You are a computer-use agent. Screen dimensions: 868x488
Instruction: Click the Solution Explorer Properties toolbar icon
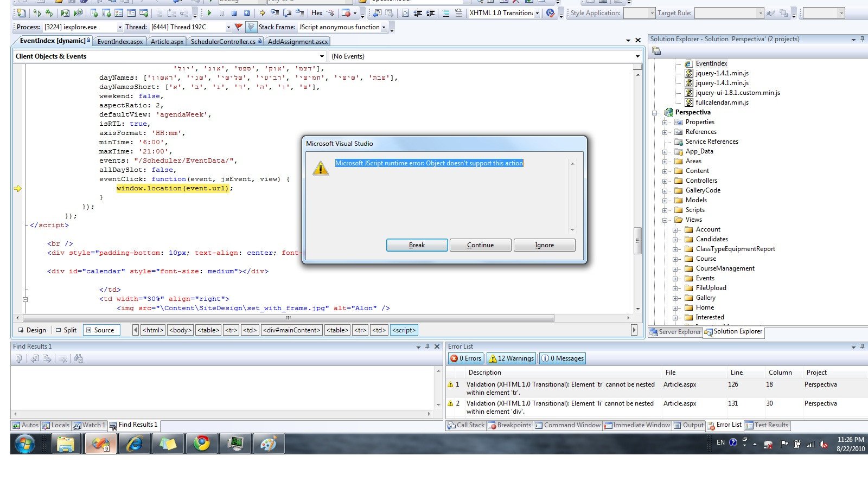click(656, 51)
